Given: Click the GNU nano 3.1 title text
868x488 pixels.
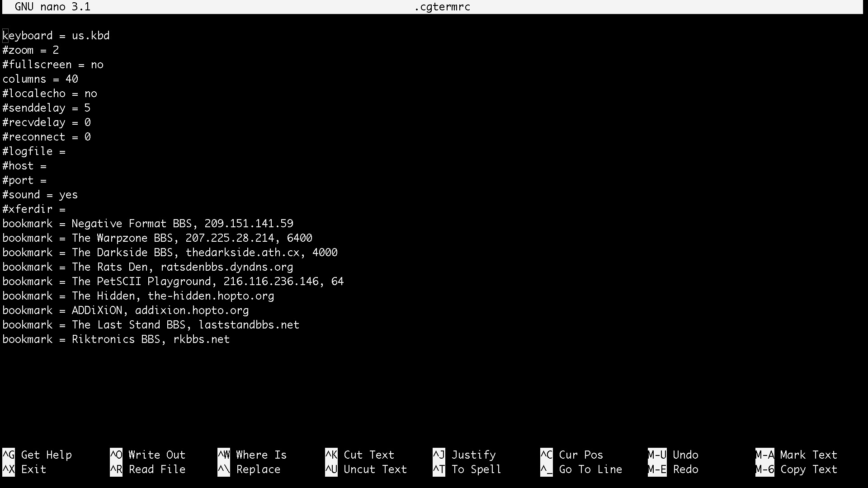Looking at the screenshot, I should point(52,7).
